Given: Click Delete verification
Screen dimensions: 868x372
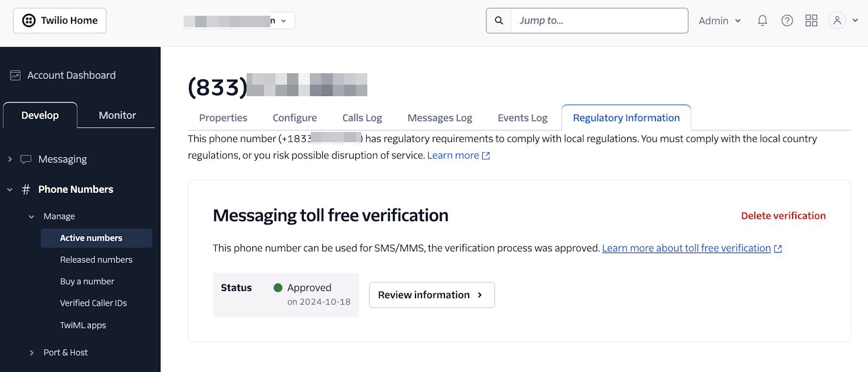Looking at the screenshot, I should pos(783,216).
